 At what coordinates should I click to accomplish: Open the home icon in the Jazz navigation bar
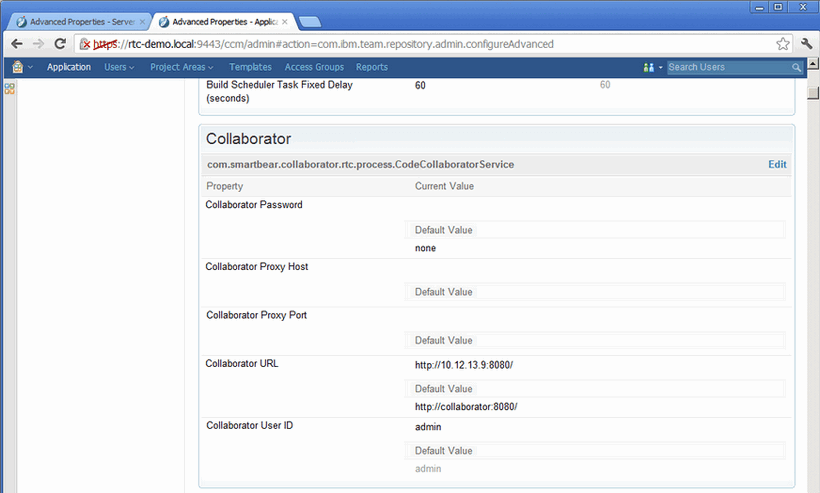coord(18,67)
